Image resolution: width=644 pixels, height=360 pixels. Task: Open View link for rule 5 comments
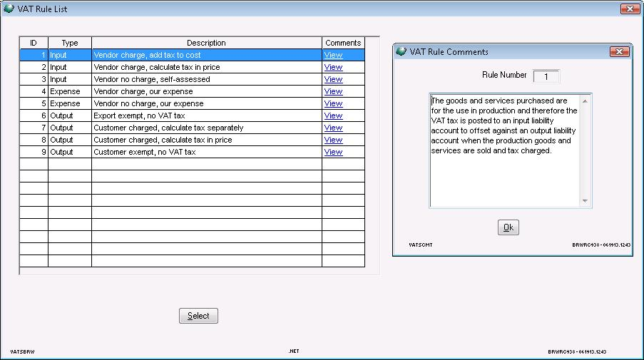[333, 103]
